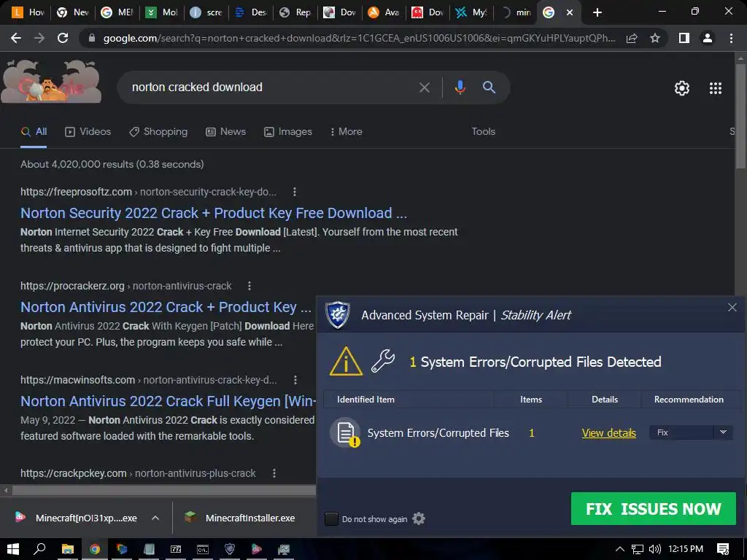Open Google quick settings gear

pos(682,88)
